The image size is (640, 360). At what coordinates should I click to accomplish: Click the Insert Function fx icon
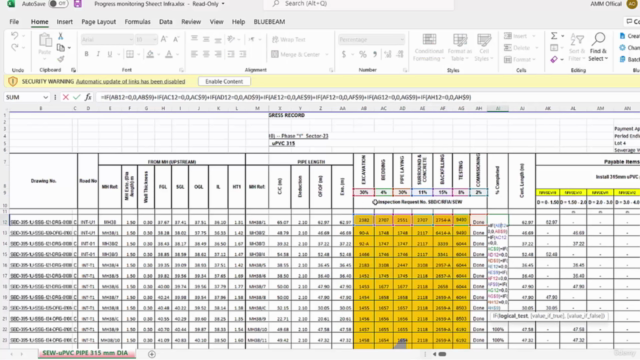88,97
